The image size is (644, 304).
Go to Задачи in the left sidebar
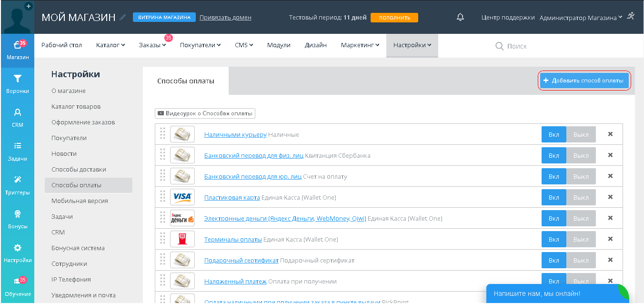point(17,147)
